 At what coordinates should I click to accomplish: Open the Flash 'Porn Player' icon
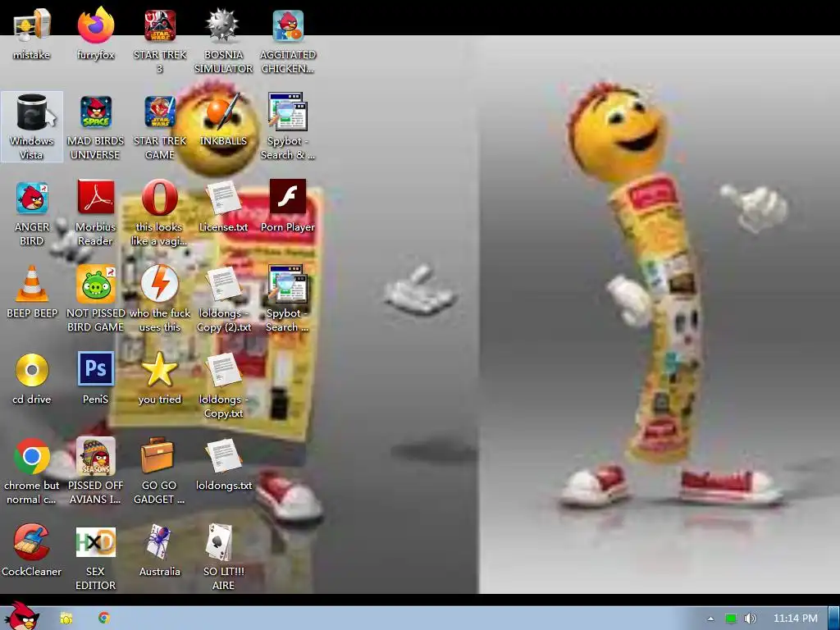click(x=288, y=197)
